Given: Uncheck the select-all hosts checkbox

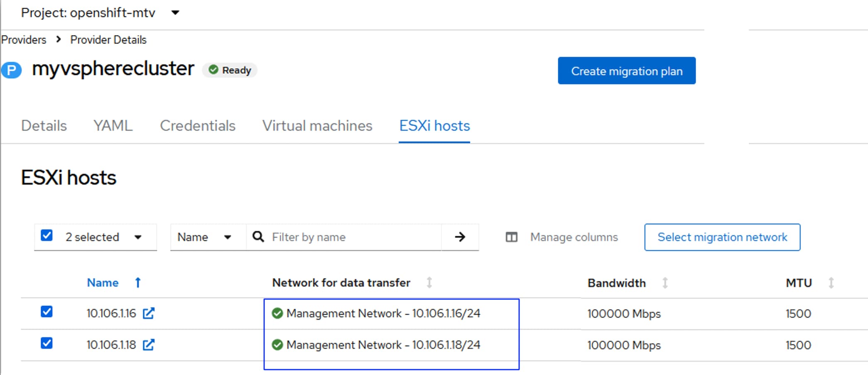Looking at the screenshot, I should [x=47, y=236].
